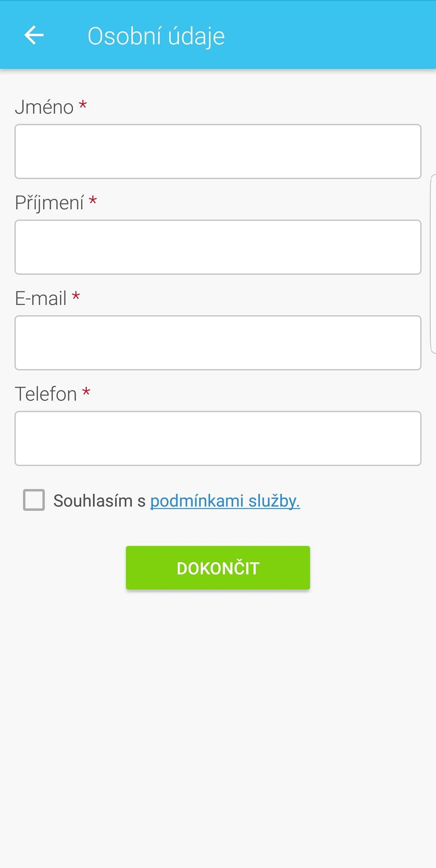436x868 pixels.
Task: Tap the Telefon input field
Action: coord(218,438)
